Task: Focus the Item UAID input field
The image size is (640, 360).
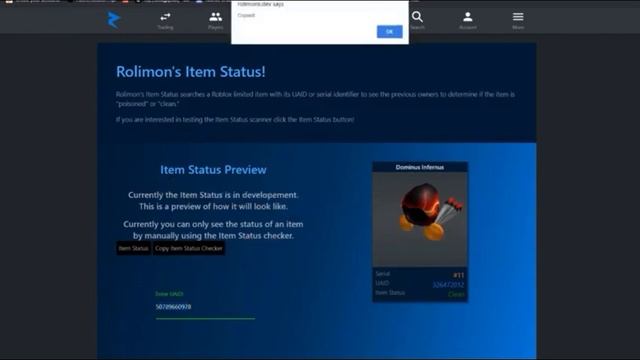Action: coord(205,307)
